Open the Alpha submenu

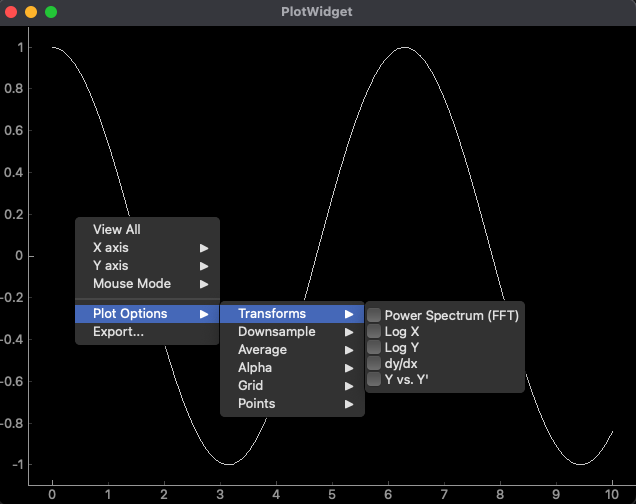pos(292,368)
